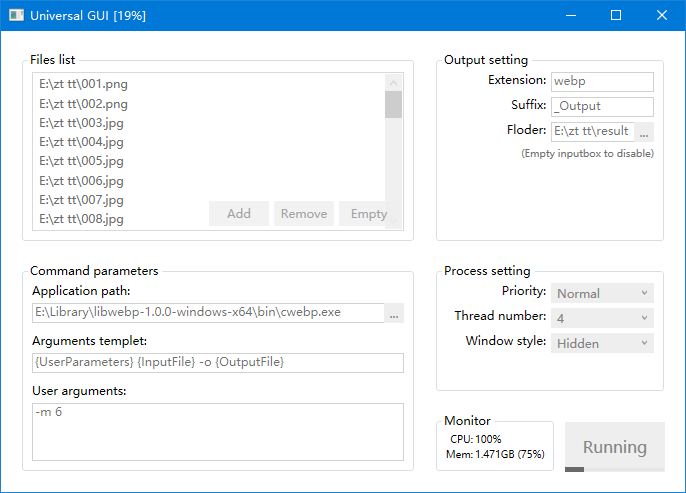Open the Priority dropdown
The width and height of the screenshot is (686, 493).
click(x=602, y=293)
